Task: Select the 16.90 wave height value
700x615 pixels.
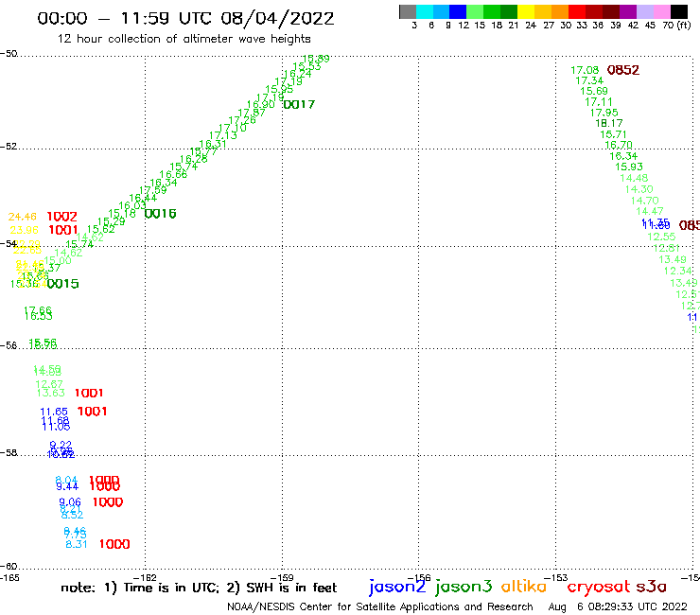Action: (x=261, y=104)
